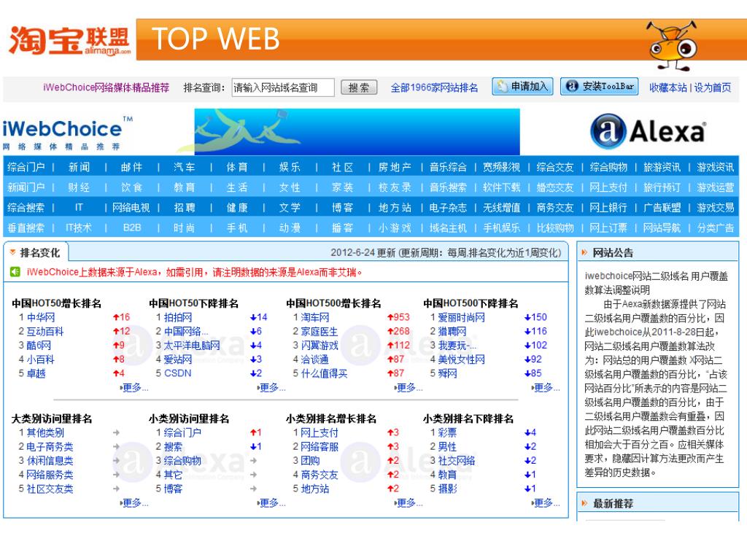747x560 pixels.
Task: Open the 彩票 link
Action: (447, 432)
